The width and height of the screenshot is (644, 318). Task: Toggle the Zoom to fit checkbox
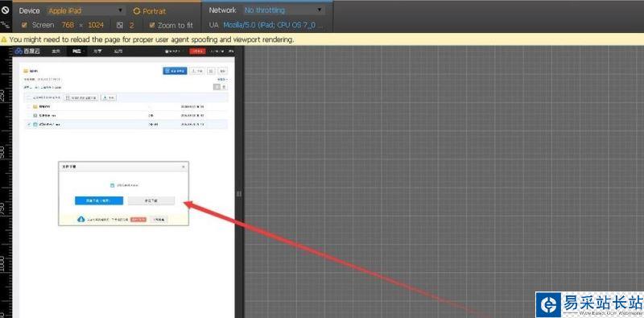[x=152, y=25]
